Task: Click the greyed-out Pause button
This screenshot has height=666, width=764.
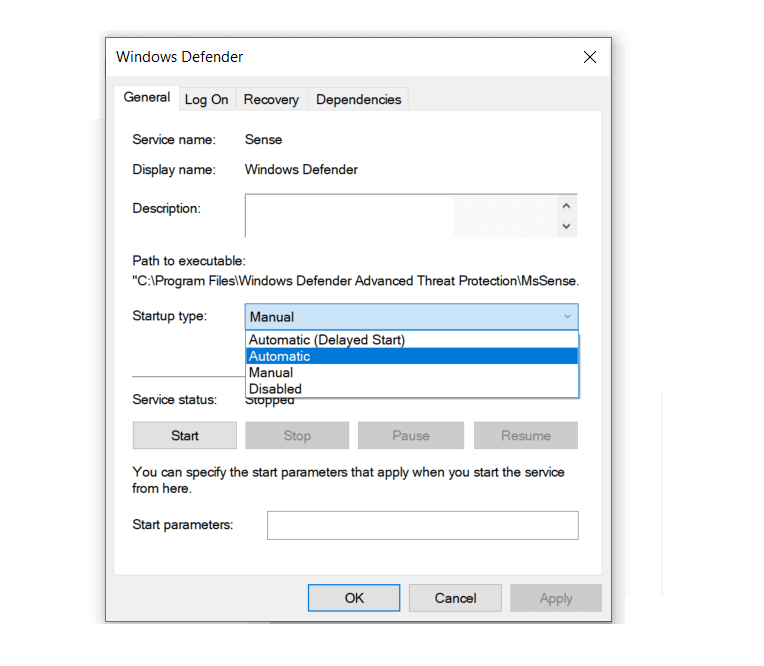Action: click(411, 436)
